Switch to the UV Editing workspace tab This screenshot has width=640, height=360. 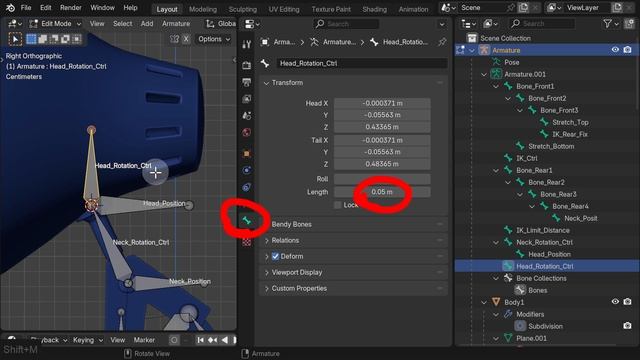[284, 9]
